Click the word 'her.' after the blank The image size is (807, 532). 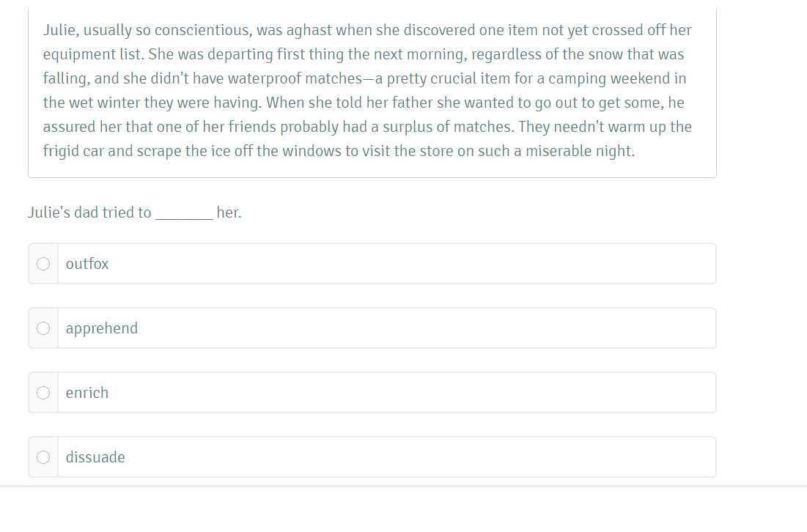click(x=229, y=213)
